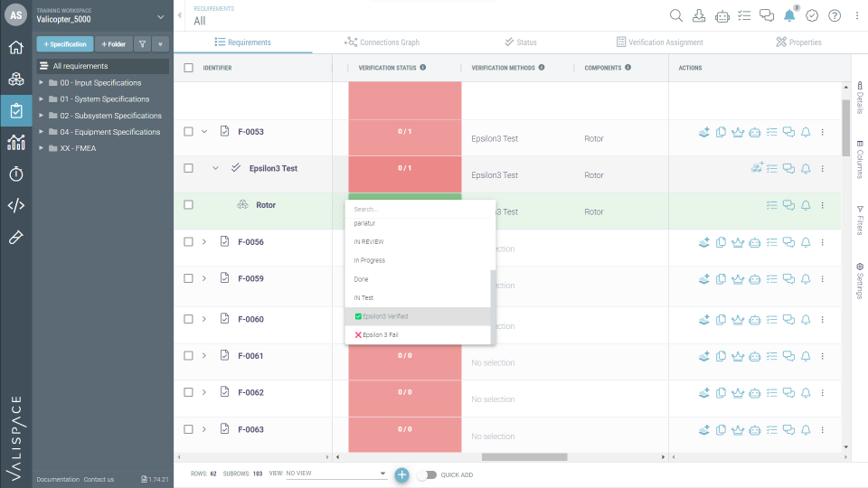Open discussions chat icon in top bar
Image resolution: width=868 pixels, height=488 pixels.
(767, 15)
